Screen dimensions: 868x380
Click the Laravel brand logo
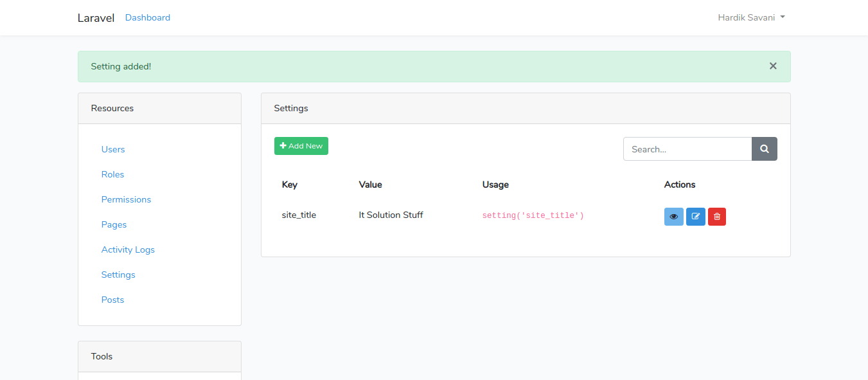[x=96, y=18]
